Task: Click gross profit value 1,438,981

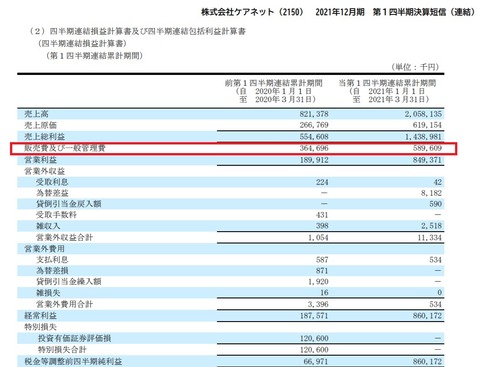Action: coord(423,137)
